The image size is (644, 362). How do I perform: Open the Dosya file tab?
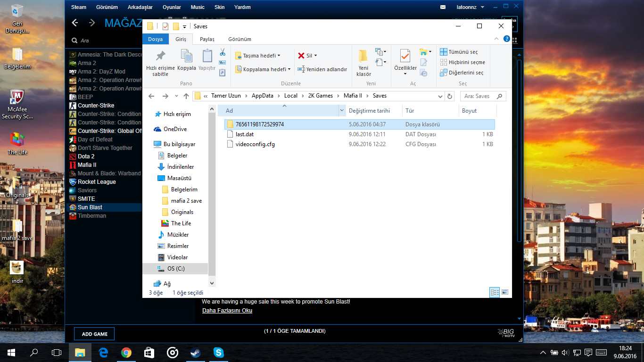155,39
